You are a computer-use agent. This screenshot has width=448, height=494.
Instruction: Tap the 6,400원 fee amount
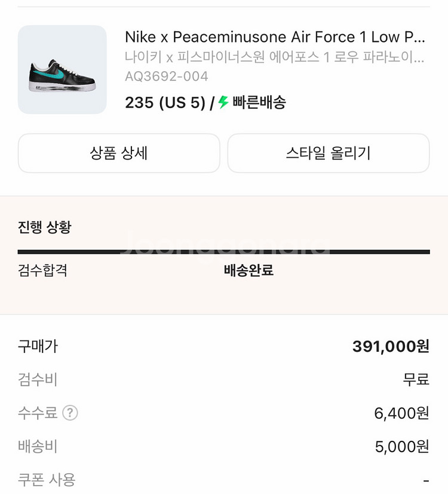click(x=401, y=413)
